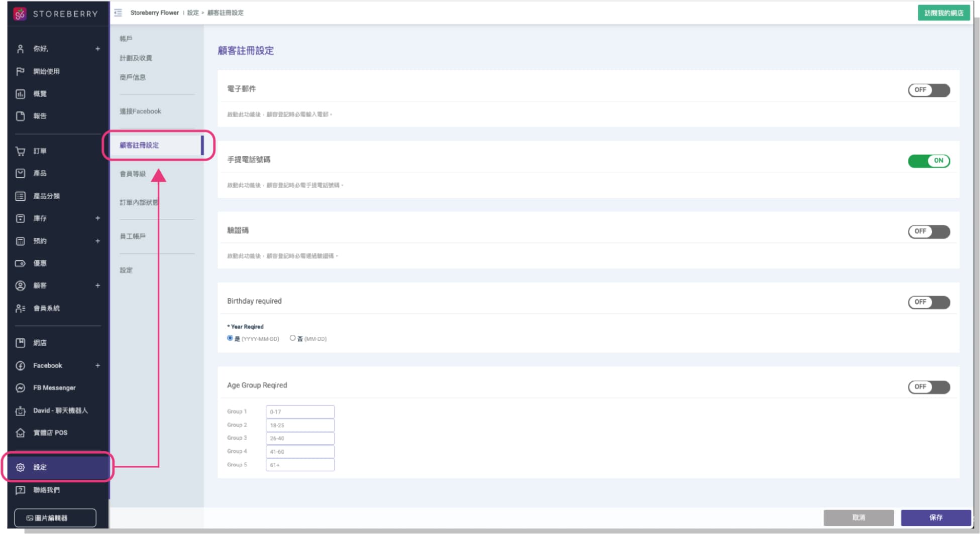Click the Group 4 age field
Viewport: 980px width, 534px height.
(x=300, y=452)
